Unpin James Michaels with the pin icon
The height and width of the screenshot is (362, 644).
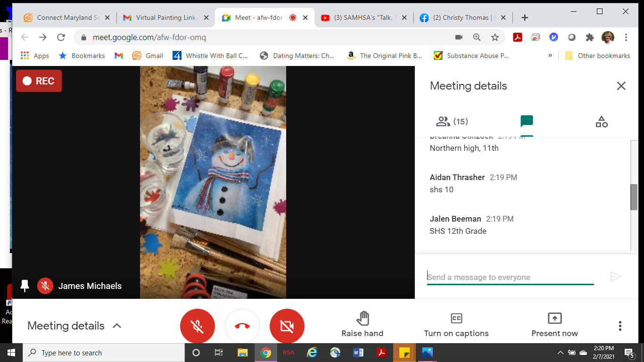point(25,286)
